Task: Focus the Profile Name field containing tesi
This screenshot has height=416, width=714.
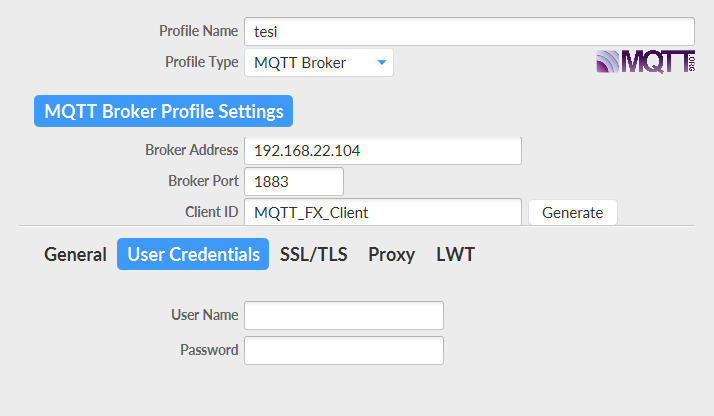Action: point(469,31)
